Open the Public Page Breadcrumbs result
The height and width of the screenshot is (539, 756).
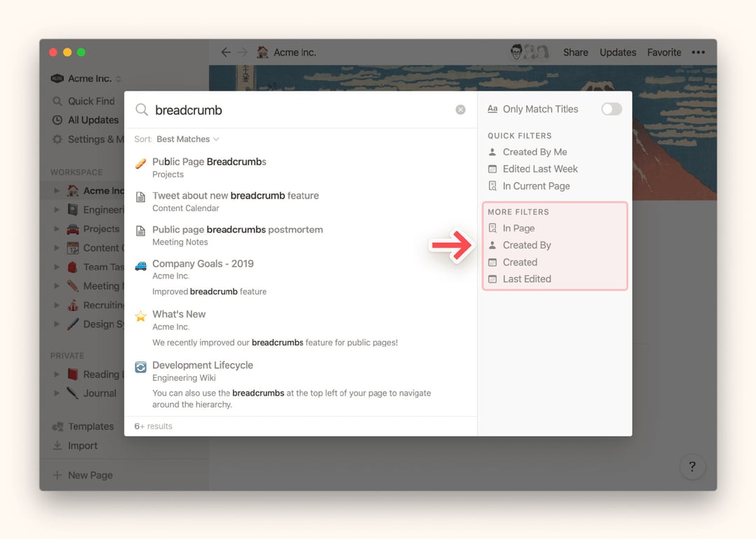click(x=209, y=162)
